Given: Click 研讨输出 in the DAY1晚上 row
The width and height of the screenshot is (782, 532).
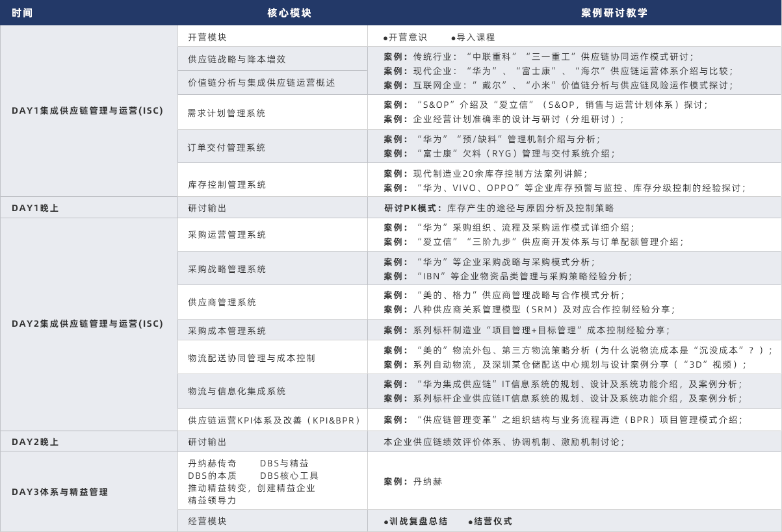Looking at the screenshot, I should [x=272, y=208].
